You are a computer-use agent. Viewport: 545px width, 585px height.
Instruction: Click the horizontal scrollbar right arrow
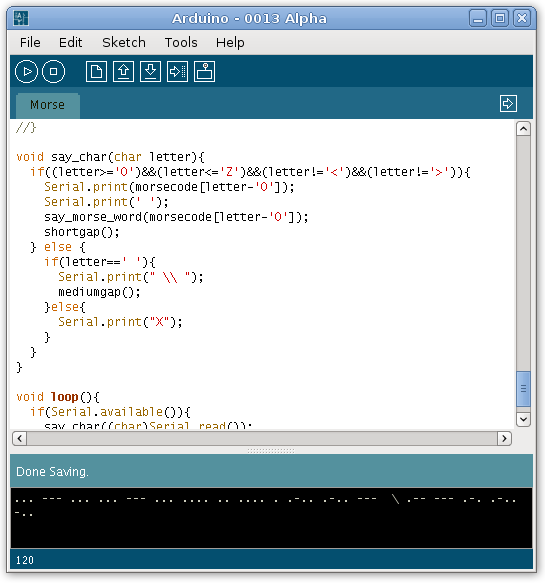[504, 438]
